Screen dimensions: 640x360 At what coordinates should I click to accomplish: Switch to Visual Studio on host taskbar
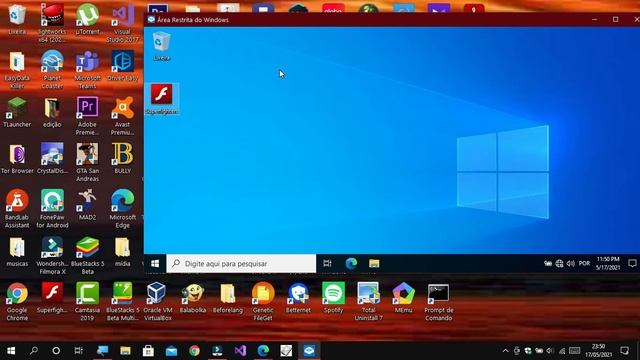(240, 351)
